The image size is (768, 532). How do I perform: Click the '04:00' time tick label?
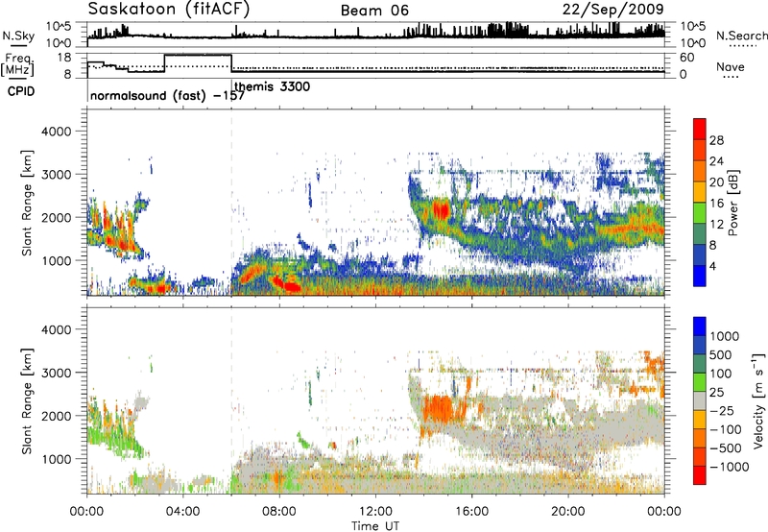(x=183, y=512)
